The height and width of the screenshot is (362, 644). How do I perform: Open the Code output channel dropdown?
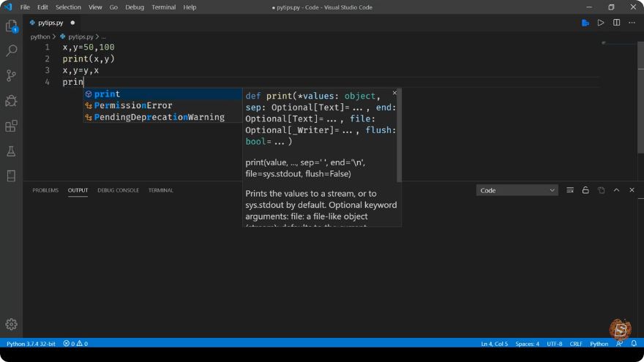pyautogui.click(x=517, y=190)
